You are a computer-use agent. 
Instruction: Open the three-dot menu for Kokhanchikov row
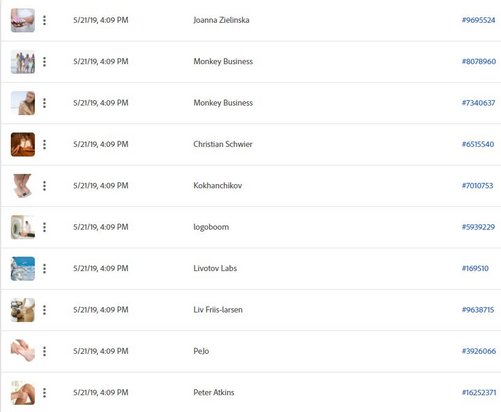click(x=44, y=186)
